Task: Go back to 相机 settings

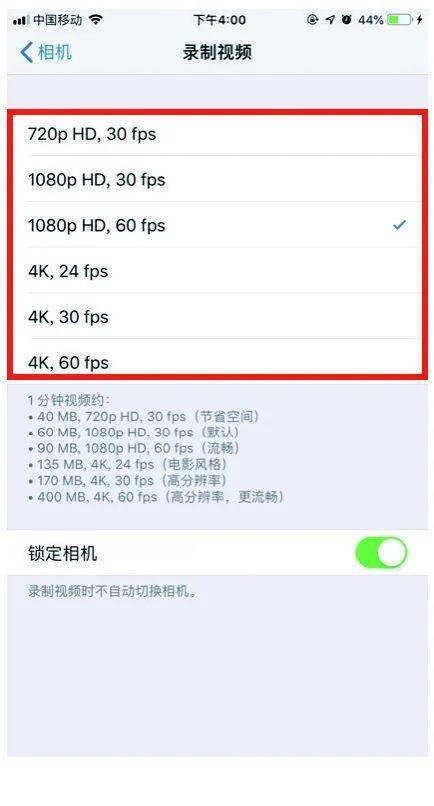Action: [46, 52]
